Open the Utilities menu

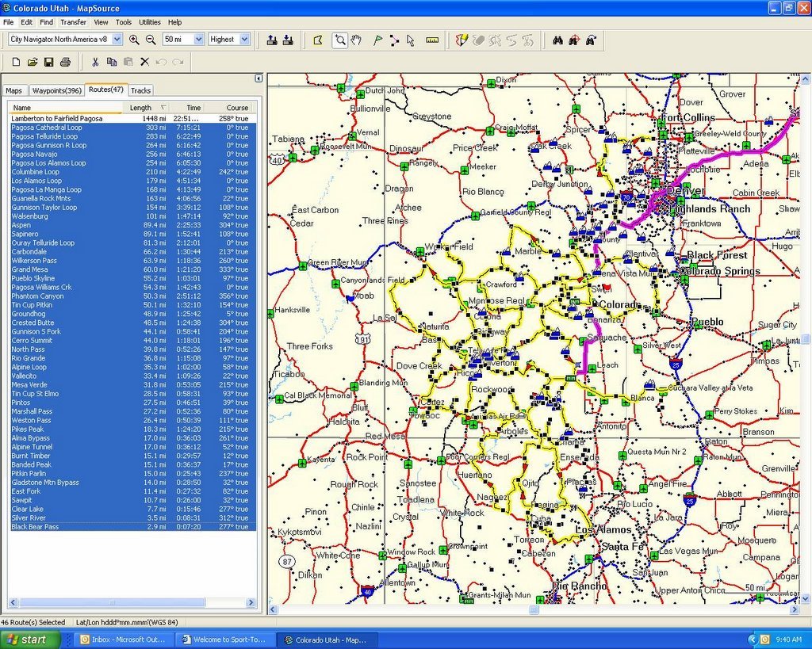150,22
